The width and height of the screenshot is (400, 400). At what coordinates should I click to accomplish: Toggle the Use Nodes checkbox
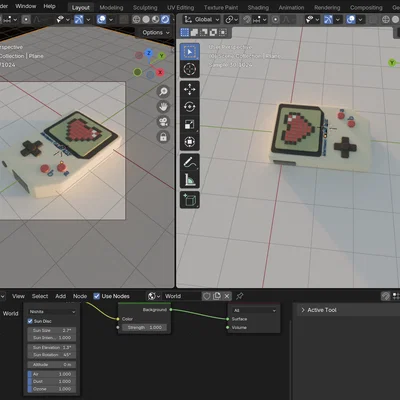(x=97, y=296)
